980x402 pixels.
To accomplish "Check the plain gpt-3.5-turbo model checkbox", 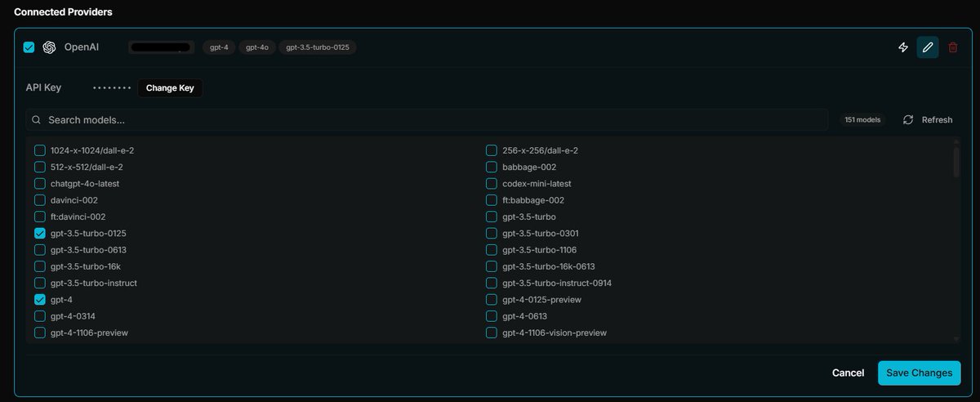I will pos(492,217).
